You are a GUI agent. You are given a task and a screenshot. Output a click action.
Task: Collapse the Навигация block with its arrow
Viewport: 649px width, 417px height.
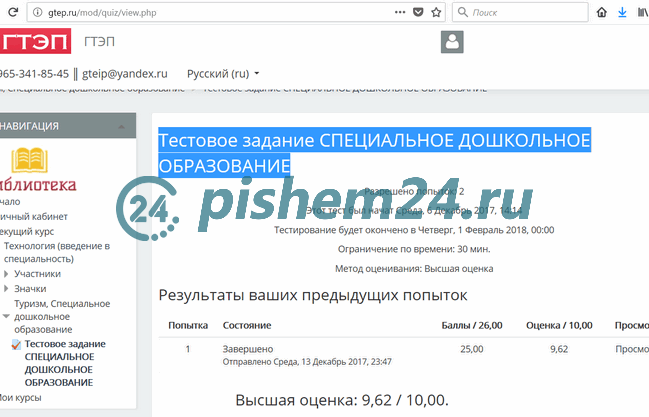[121, 126]
